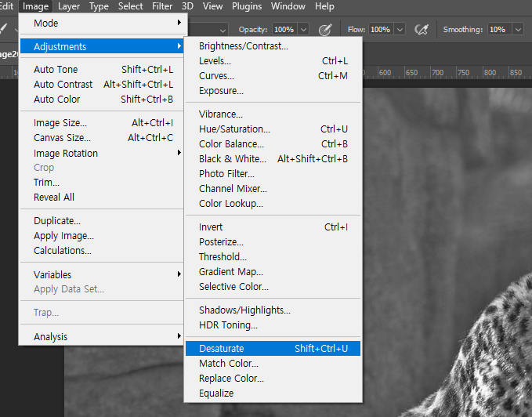Open Image Size dialog
Viewport: 532px width, 417px height.
pyautogui.click(x=101, y=122)
